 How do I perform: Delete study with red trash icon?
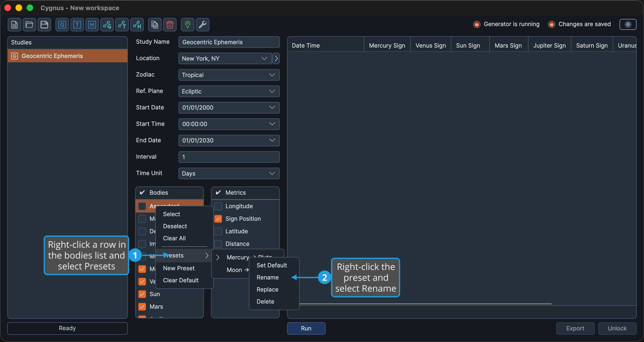pyautogui.click(x=170, y=25)
